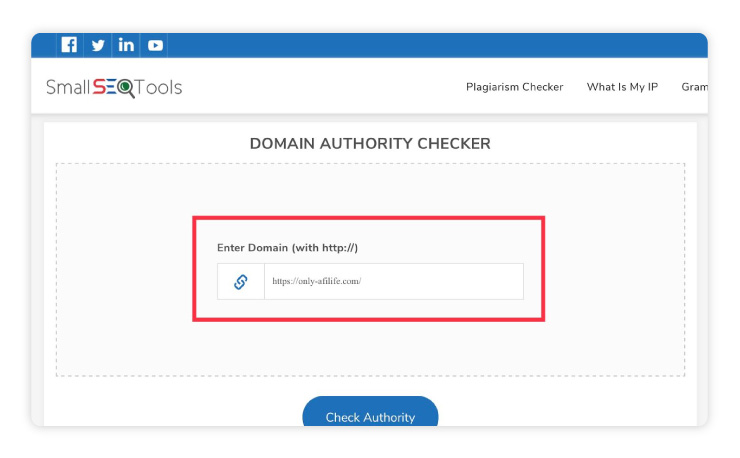Screen dimensions: 740x458
Task: Select the partially visible Gram... menu item
Action: click(x=694, y=87)
